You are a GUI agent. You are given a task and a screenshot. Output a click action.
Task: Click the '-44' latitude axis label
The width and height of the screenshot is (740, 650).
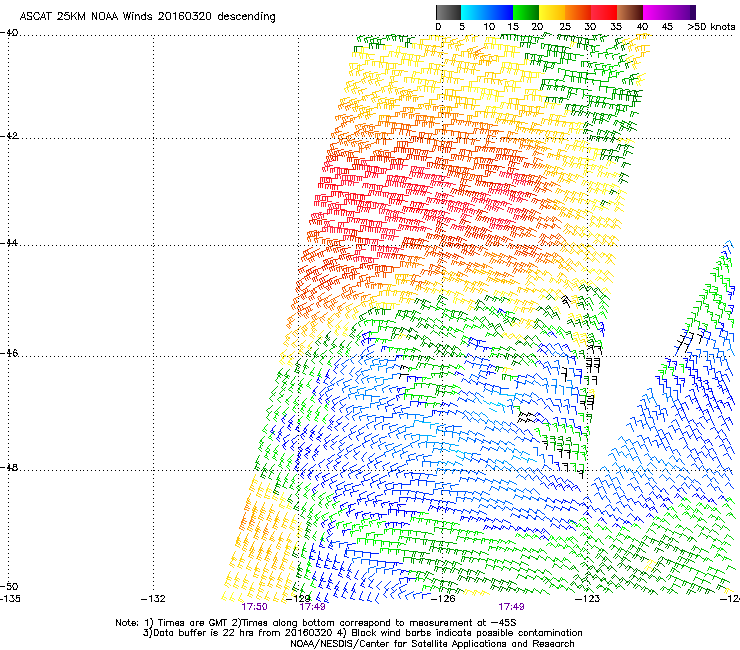[x=9, y=243]
